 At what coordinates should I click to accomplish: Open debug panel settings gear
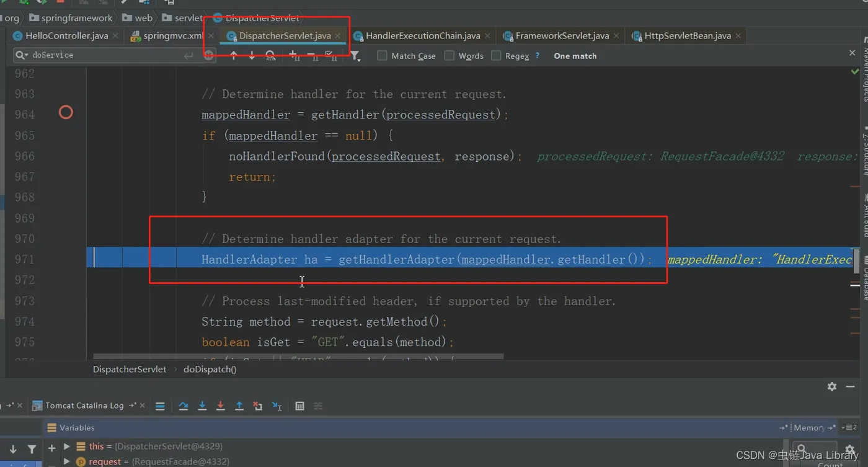(x=832, y=386)
